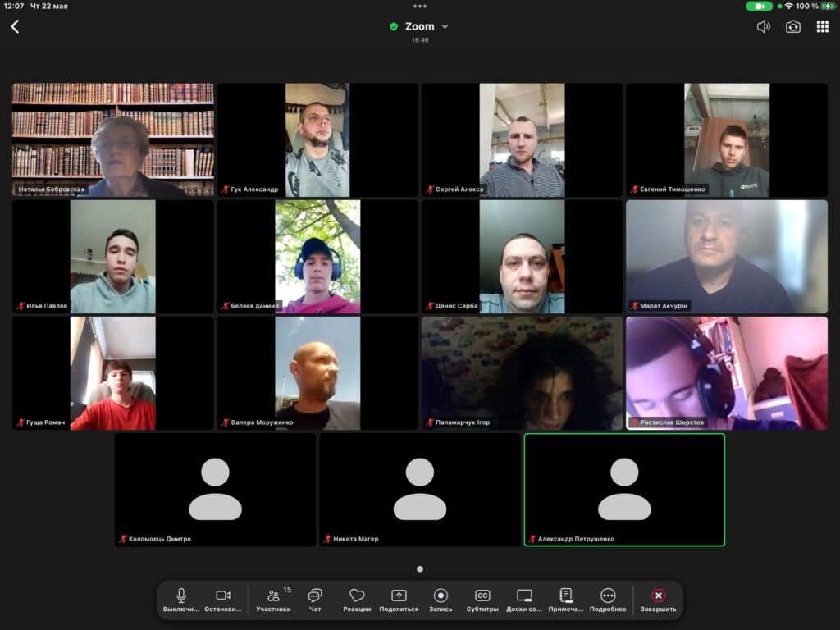Enable Субтитры closed captions

pos(482,600)
